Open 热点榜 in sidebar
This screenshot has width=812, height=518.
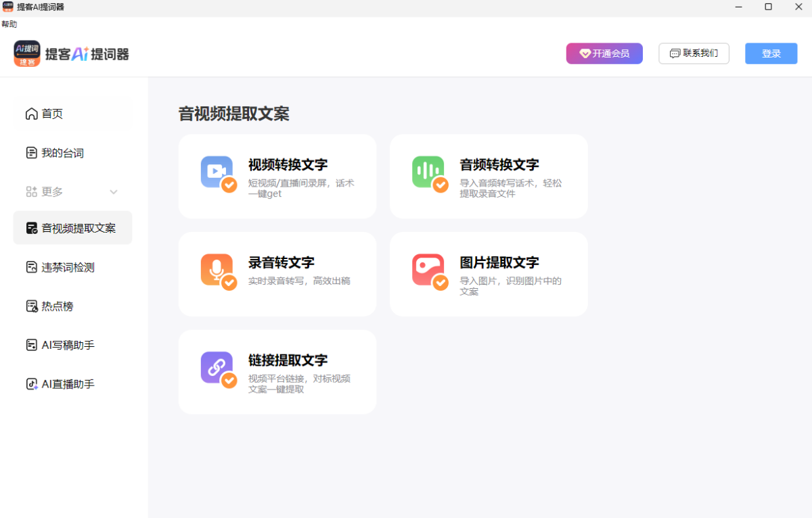[72, 306]
